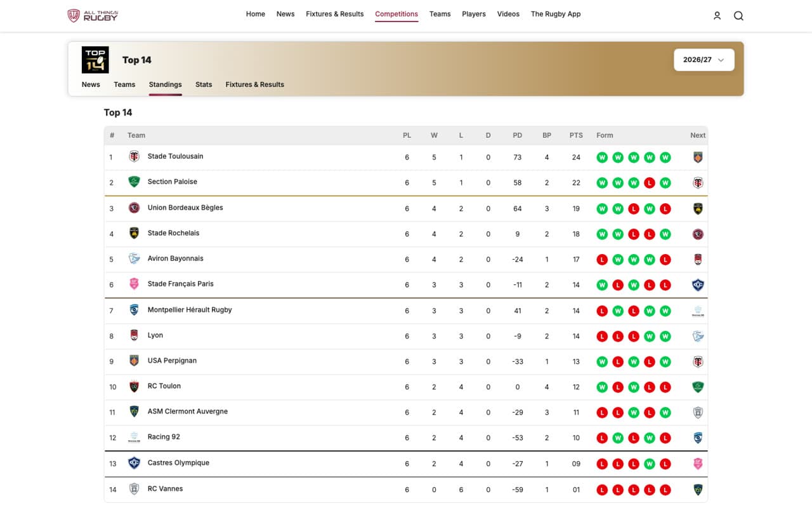This screenshot has height=508, width=812.
Task: Click Stade Toulousain club crest
Action: pos(134,157)
